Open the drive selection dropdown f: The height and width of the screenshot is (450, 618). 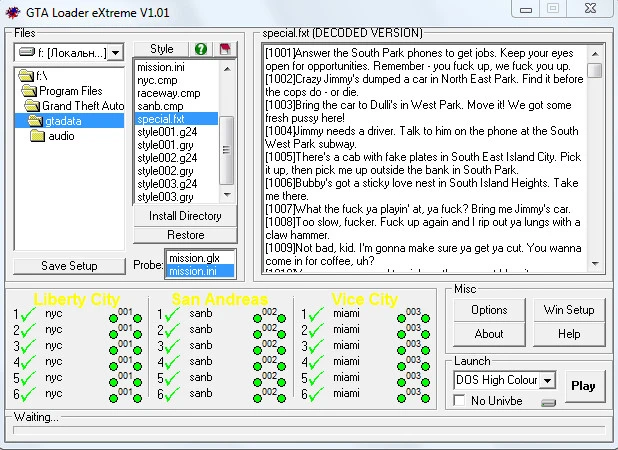pyautogui.click(x=116, y=52)
